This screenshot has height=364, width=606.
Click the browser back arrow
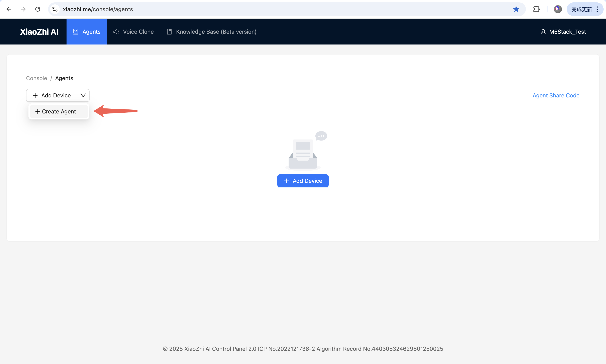click(x=9, y=9)
